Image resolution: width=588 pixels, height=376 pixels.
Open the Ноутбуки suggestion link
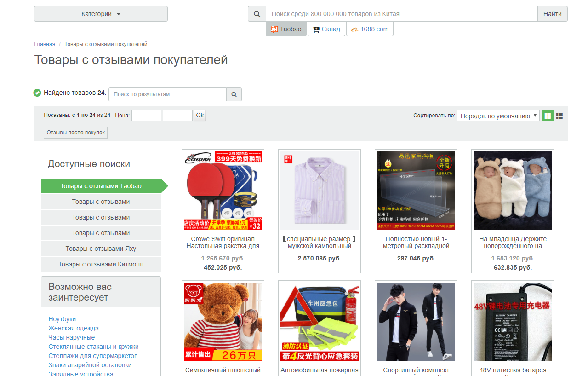click(x=62, y=319)
